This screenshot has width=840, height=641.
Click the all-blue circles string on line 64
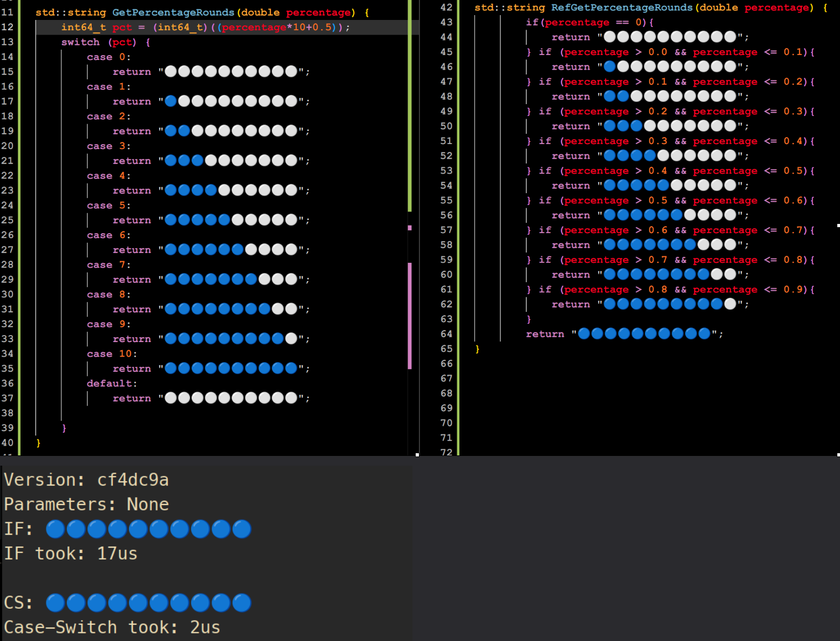pos(643,334)
